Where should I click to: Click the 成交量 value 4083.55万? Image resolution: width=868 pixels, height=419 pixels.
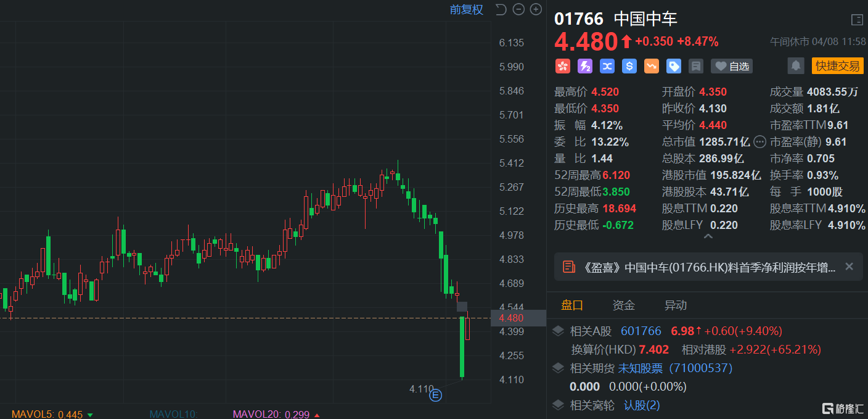pyautogui.click(x=833, y=92)
